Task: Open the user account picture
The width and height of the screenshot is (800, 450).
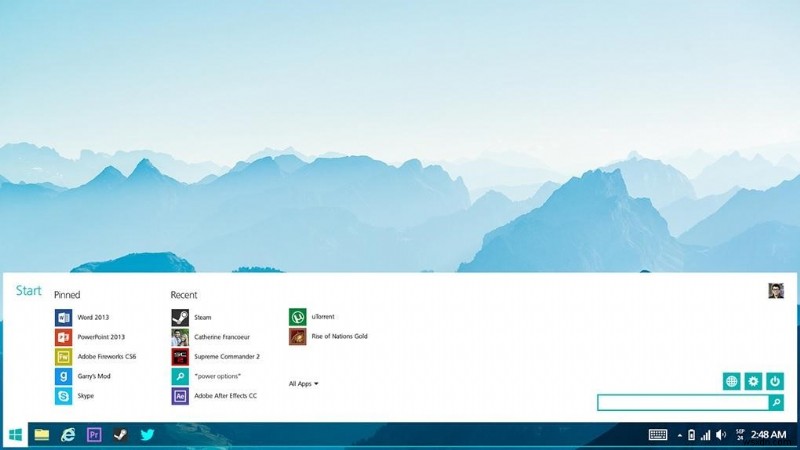Action: (776, 291)
